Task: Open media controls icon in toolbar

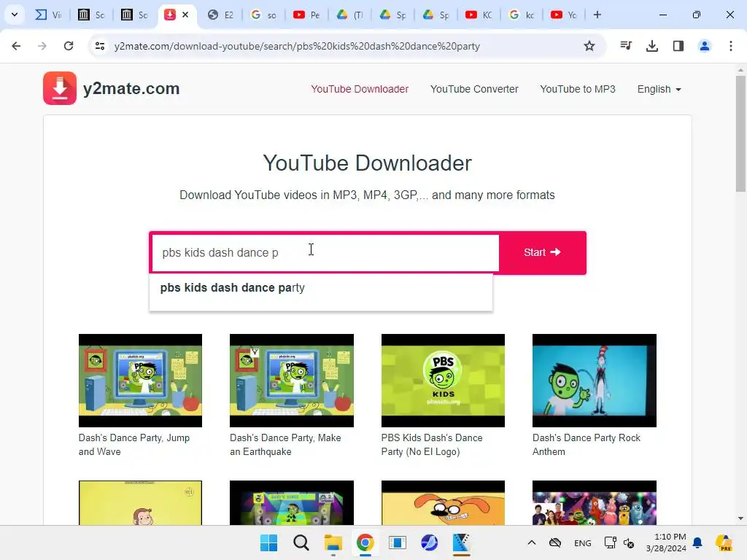Action: coord(626,46)
